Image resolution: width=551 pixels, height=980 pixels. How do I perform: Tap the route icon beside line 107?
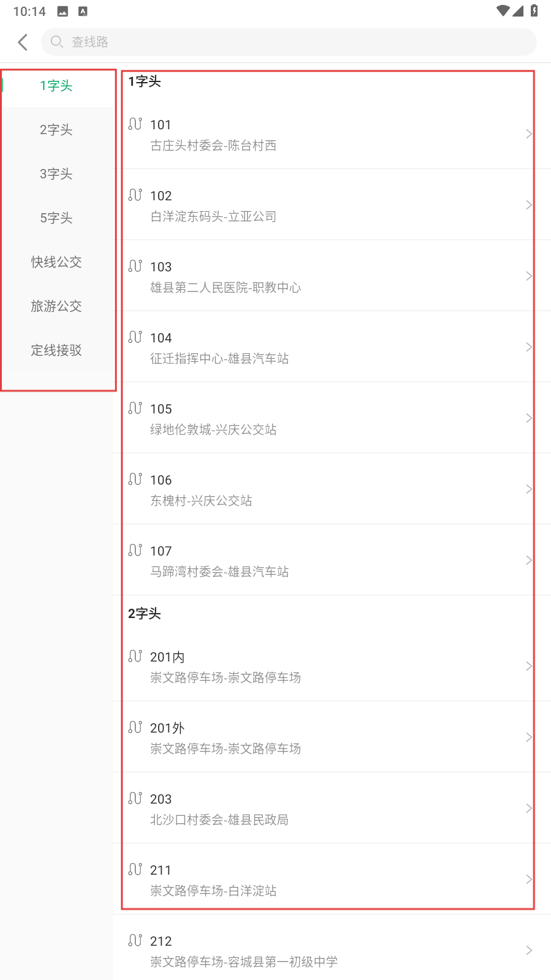135,550
